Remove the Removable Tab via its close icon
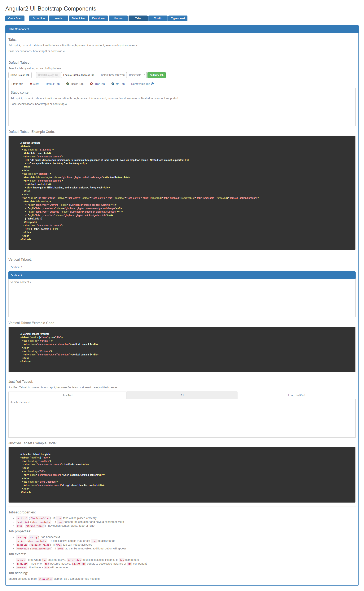Viewport: 364px width, 591px height. pos(153,84)
